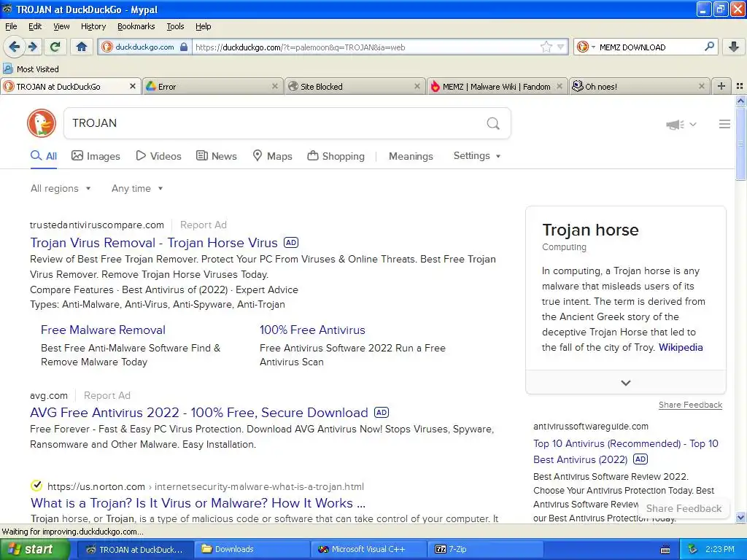This screenshot has height=560, width=747.
Task: Click the Norton safe-site checkmark icon
Action: (x=36, y=486)
